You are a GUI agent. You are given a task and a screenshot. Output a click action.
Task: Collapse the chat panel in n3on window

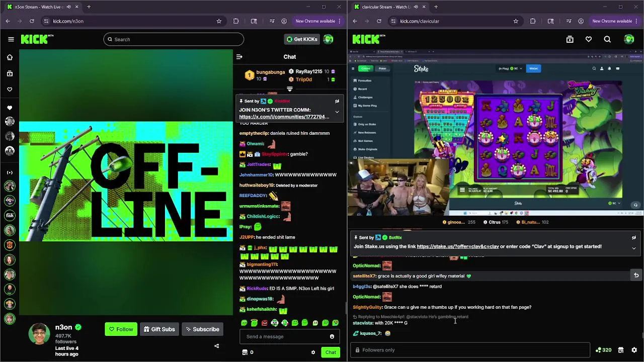click(x=239, y=57)
